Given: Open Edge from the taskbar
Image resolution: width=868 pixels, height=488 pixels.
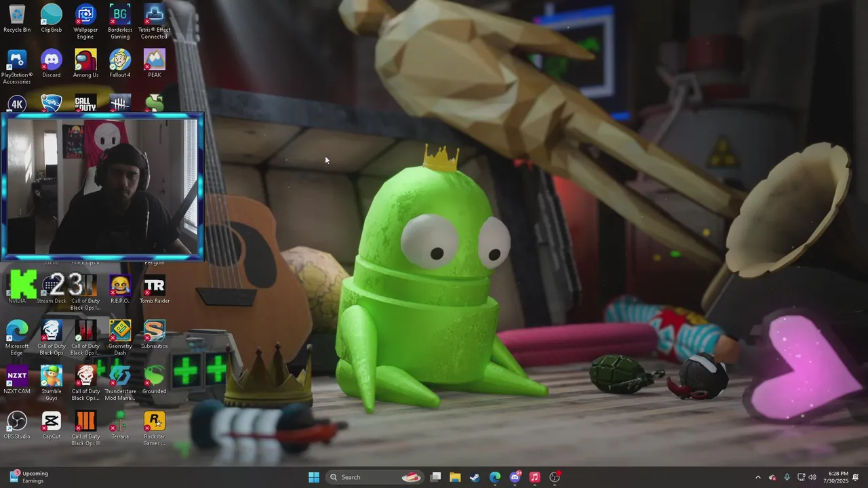Looking at the screenshot, I should coord(495,477).
